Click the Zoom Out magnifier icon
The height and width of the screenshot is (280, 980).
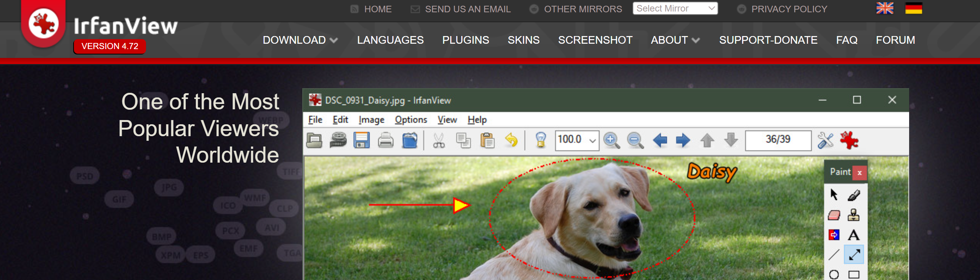pyautogui.click(x=635, y=140)
